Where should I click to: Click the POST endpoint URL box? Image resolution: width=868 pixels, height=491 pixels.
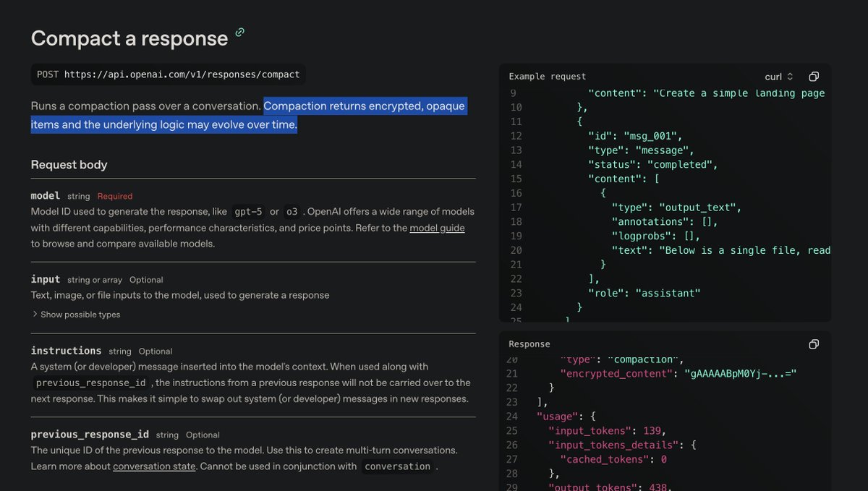click(169, 74)
